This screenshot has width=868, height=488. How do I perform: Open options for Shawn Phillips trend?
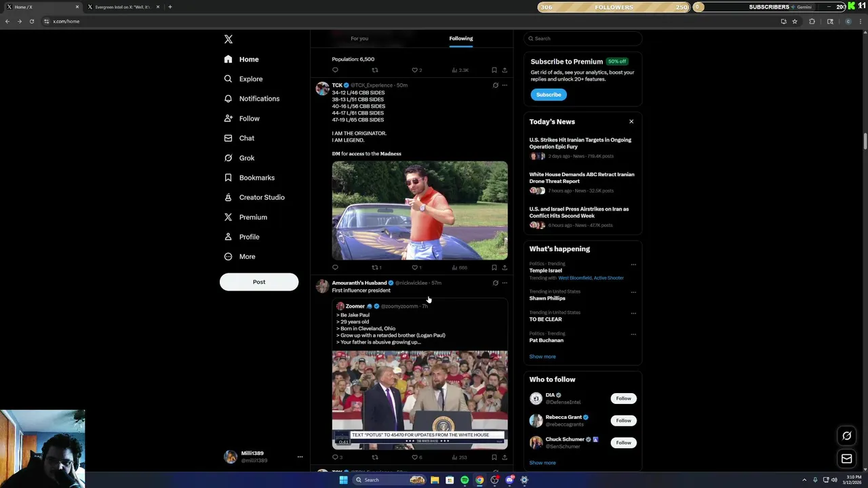[633, 292]
